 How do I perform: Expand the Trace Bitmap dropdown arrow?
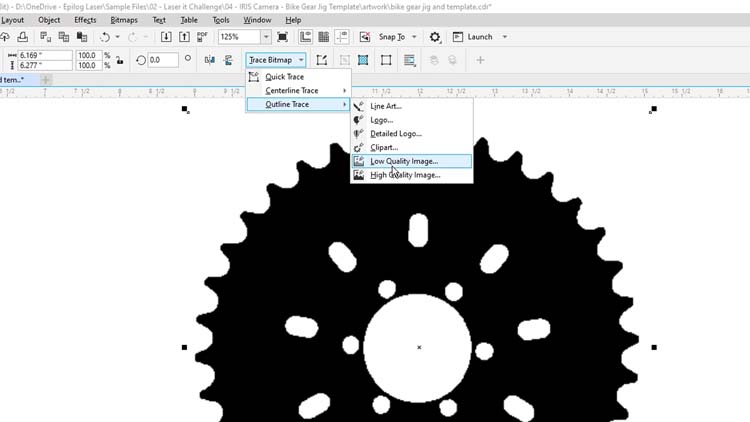click(x=301, y=60)
